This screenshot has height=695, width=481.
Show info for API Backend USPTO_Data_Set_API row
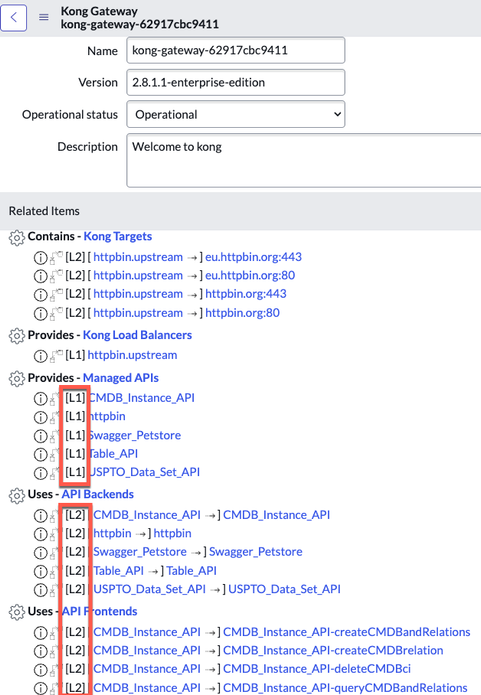tap(40, 590)
